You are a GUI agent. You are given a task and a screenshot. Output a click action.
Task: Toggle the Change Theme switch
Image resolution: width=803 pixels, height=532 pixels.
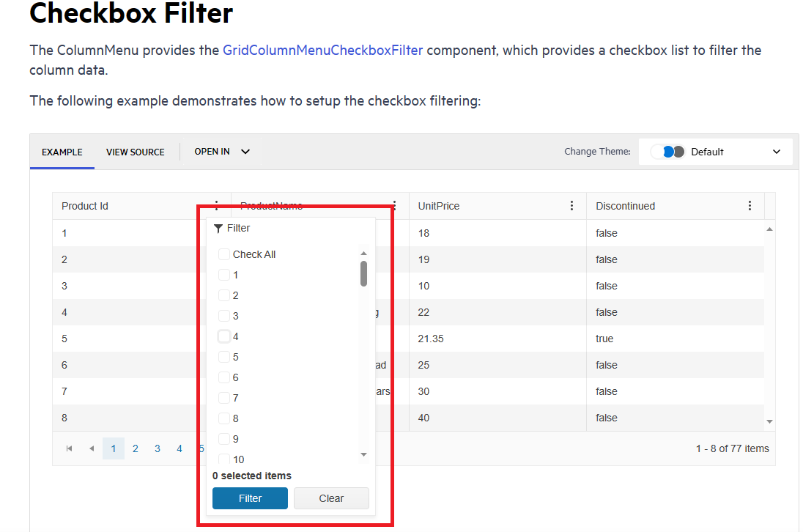point(667,152)
